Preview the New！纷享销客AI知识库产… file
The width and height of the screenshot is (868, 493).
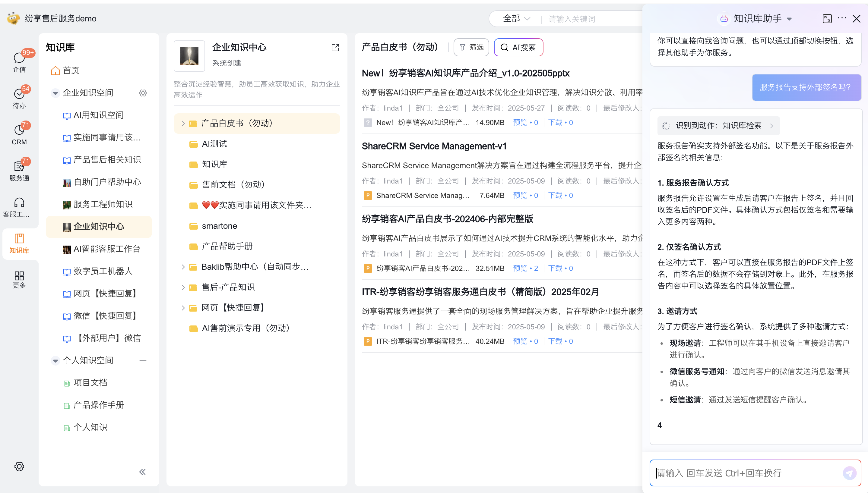525,123
